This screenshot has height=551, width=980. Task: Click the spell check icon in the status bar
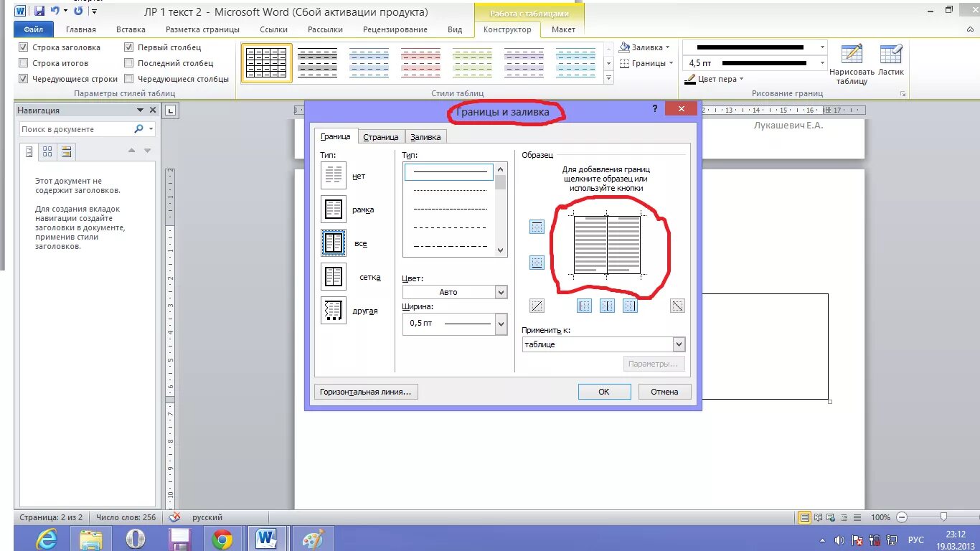[174, 517]
